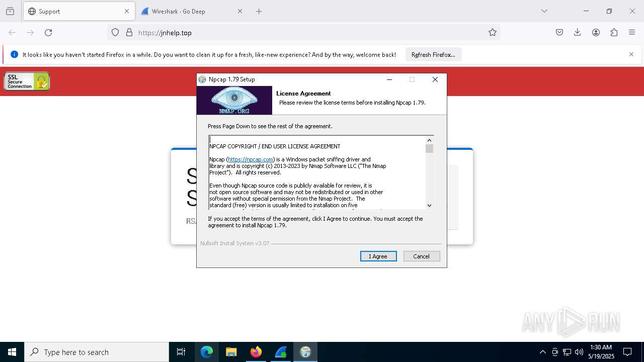
Task: Click the license scrollbar up arrow
Action: 429,140
